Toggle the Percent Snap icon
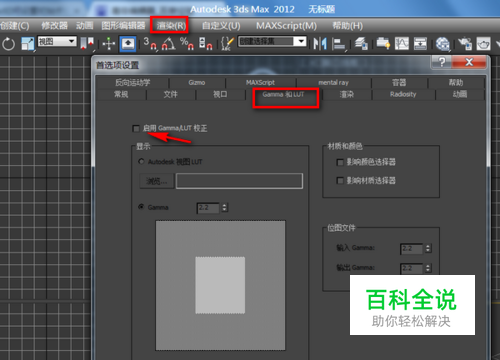Image resolution: width=500 pixels, height=360 pixels. [x=187, y=44]
